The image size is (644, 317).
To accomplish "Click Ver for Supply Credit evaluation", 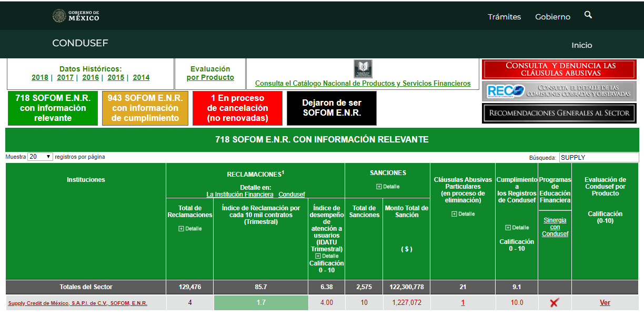I will pos(605,303).
